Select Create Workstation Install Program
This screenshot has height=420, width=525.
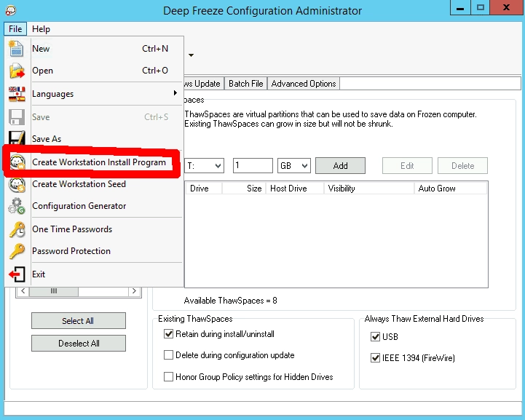click(x=94, y=162)
